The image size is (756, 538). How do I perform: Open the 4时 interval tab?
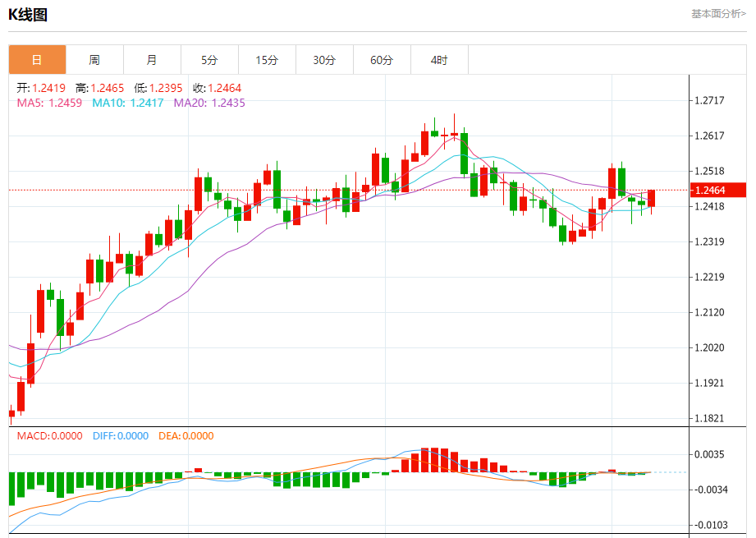tap(439, 60)
